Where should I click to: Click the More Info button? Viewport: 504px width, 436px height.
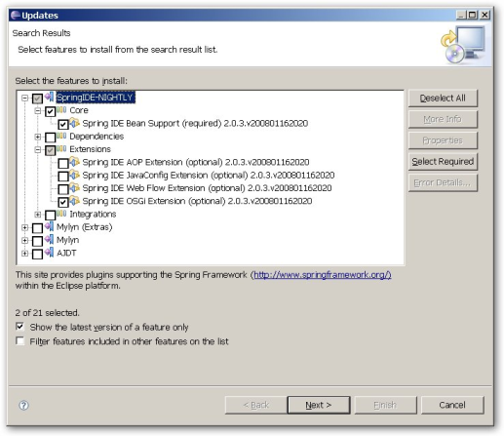tap(443, 119)
